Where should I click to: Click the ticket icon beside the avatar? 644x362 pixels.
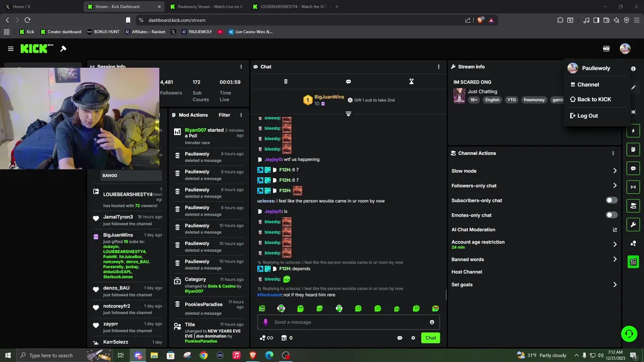coord(606,49)
